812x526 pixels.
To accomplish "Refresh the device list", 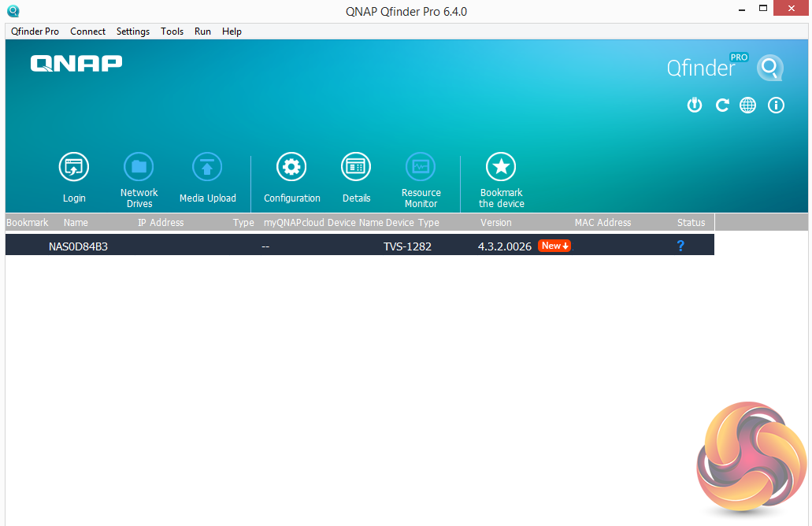I will [722, 105].
